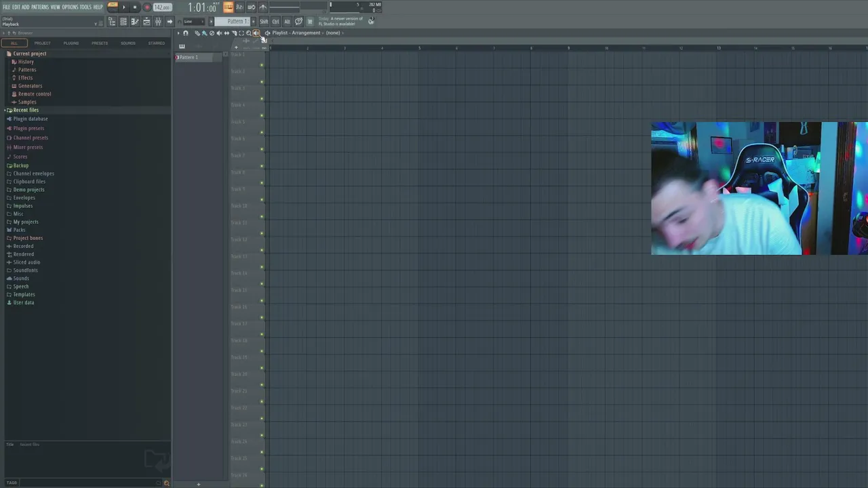Select Pattern 1 in the picker panel
Viewport: 868px width, 488px height.
click(x=199, y=57)
